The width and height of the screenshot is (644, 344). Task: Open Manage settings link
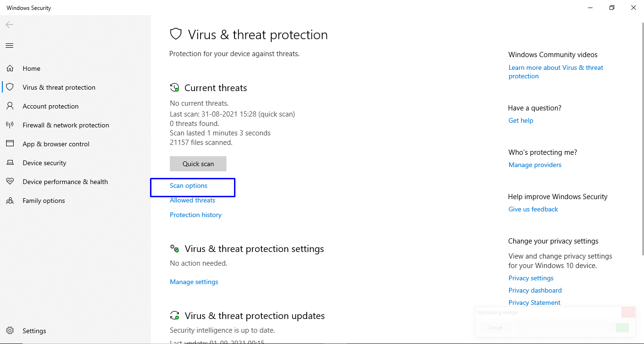(x=194, y=282)
